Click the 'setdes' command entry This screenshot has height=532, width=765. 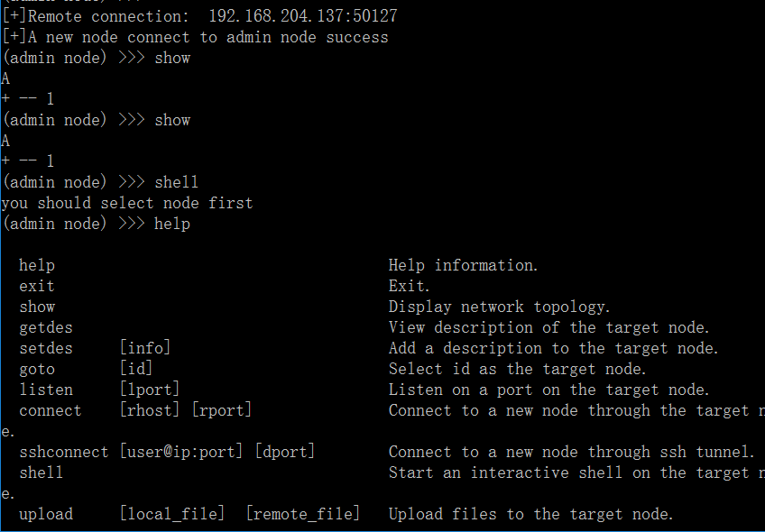[46, 348]
